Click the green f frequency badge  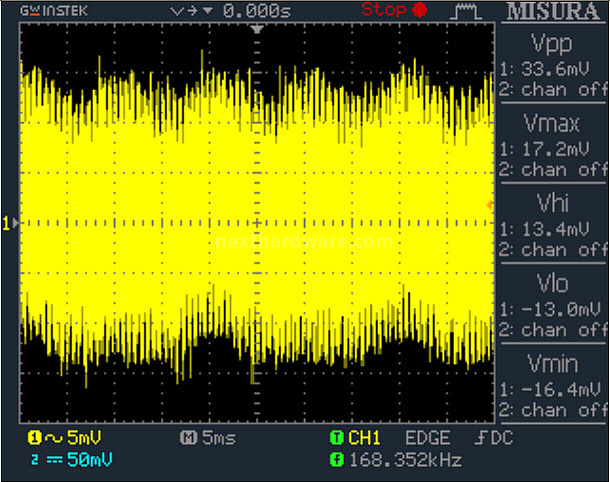click(x=337, y=460)
